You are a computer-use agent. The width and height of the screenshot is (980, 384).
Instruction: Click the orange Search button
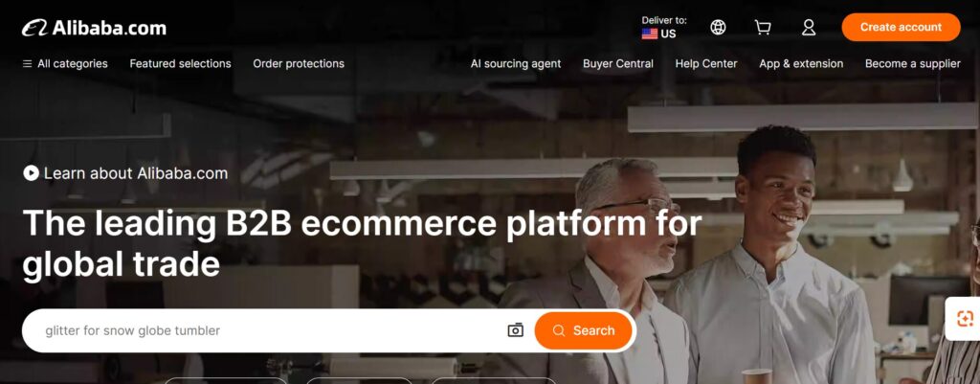click(x=584, y=330)
